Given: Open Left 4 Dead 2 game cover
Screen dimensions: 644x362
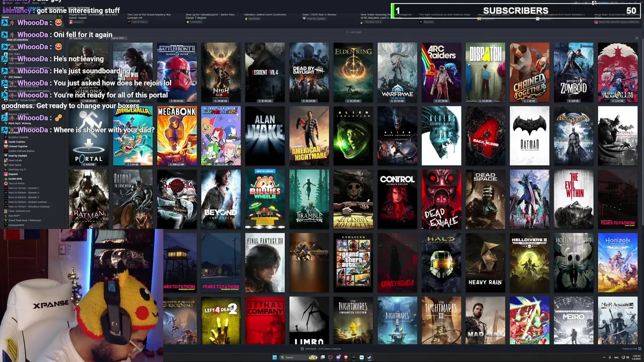Looking at the screenshot, I should pos(221,321).
